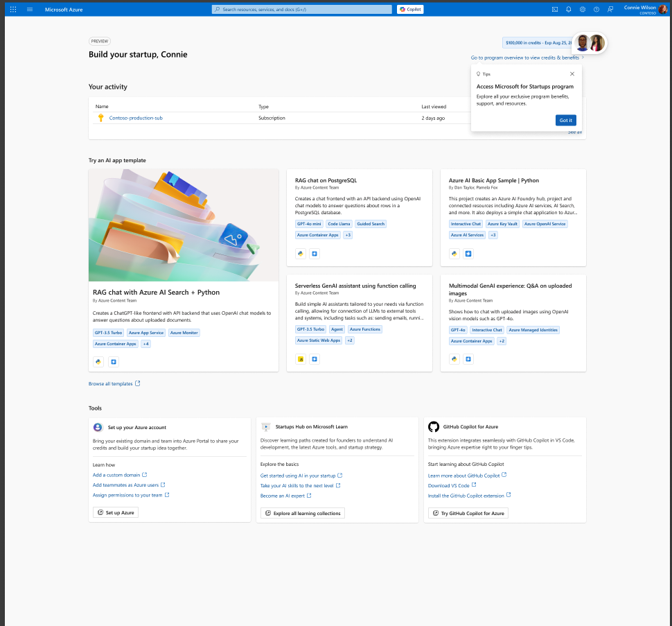
Task: Click JavaScript icon on Serverless GenAI card
Action: [x=301, y=359]
